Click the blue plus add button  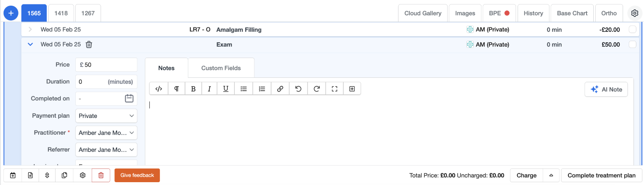pos(11,13)
